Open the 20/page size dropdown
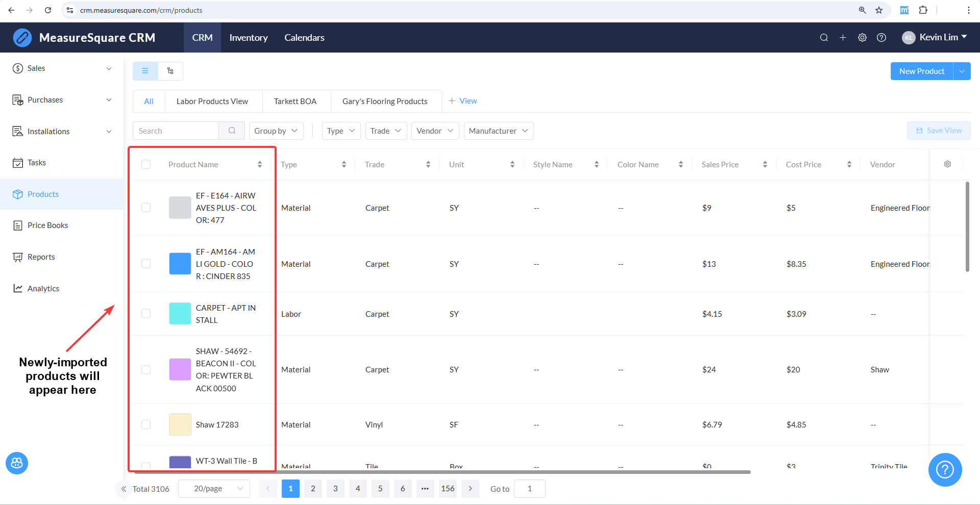The image size is (980, 505). pos(214,489)
